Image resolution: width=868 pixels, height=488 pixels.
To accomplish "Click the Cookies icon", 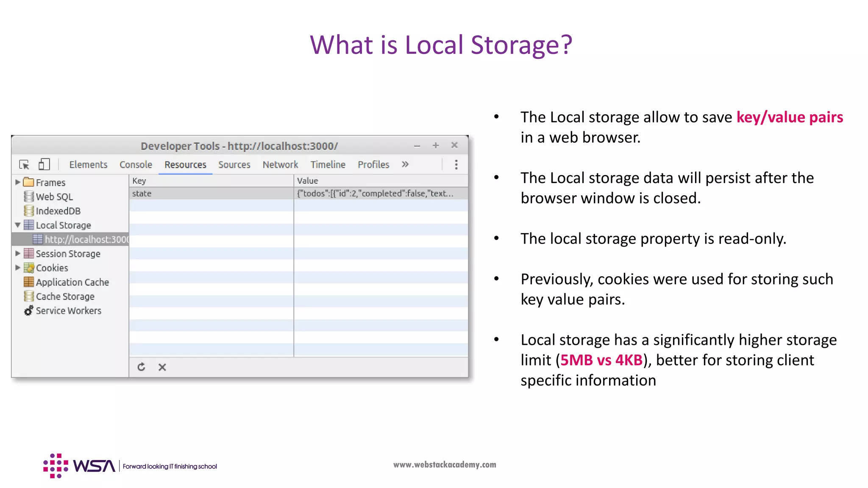I will pyautogui.click(x=28, y=268).
